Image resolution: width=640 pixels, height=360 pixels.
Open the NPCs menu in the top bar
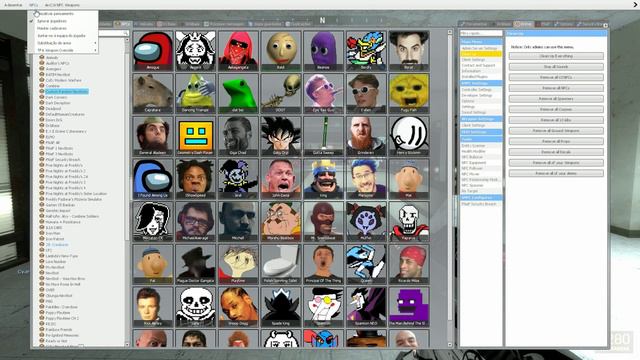(33, 5)
